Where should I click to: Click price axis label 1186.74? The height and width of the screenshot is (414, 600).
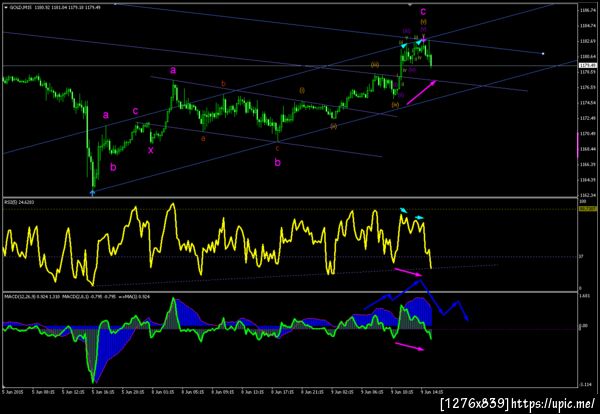[x=587, y=10]
